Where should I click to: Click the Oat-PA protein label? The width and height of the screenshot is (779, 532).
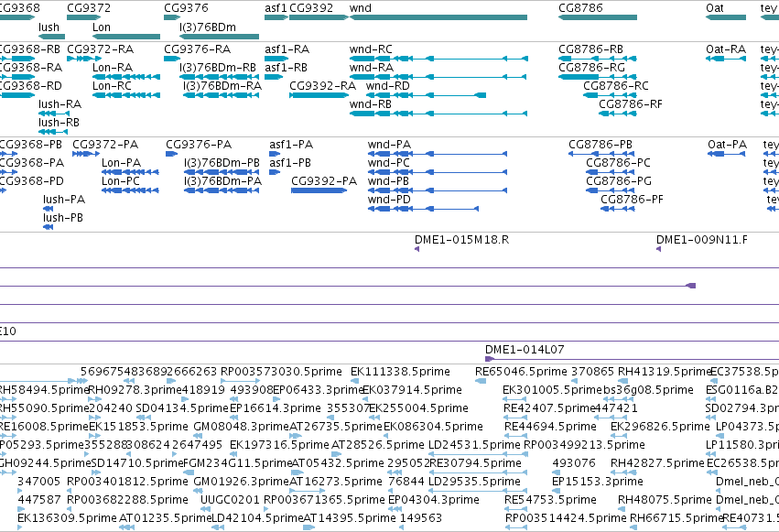pyautogui.click(x=728, y=145)
